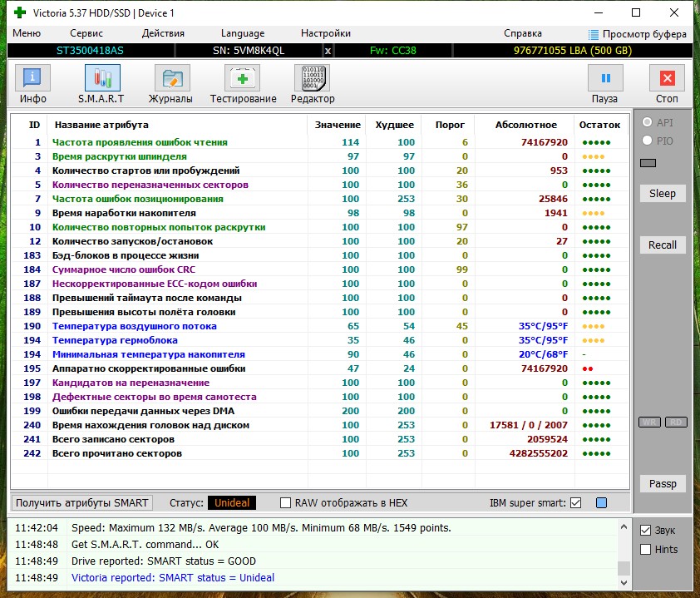Click the SN: 5VM8K4QL serial label
700x598 pixels.
pos(249,51)
